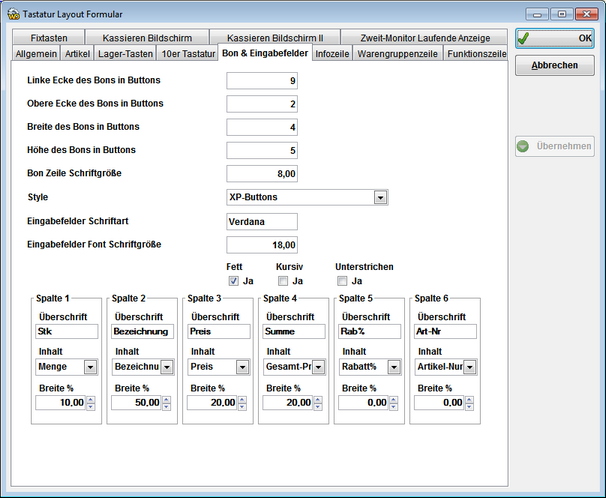606x498 pixels.
Task: Click the Übernehmen button
Action: 555,146
